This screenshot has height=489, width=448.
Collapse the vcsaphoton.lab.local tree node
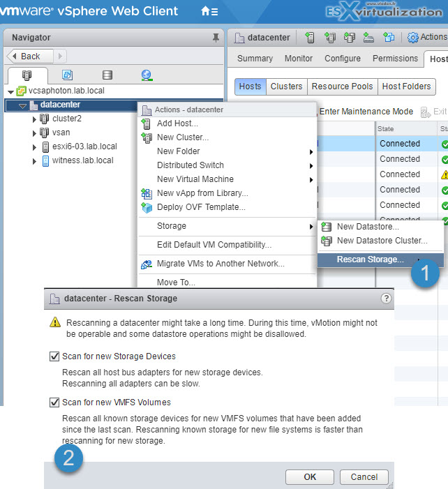click(10, 91)
